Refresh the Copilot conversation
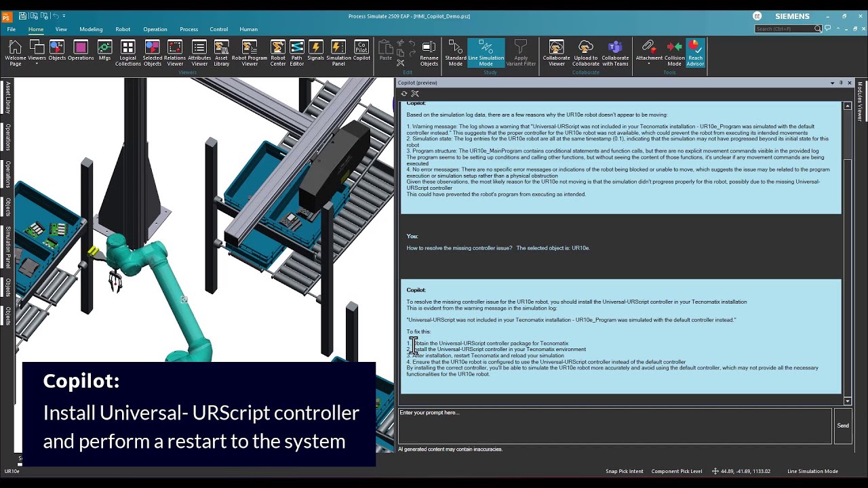This screenshot has height=488, width=868. pos(404,94)
